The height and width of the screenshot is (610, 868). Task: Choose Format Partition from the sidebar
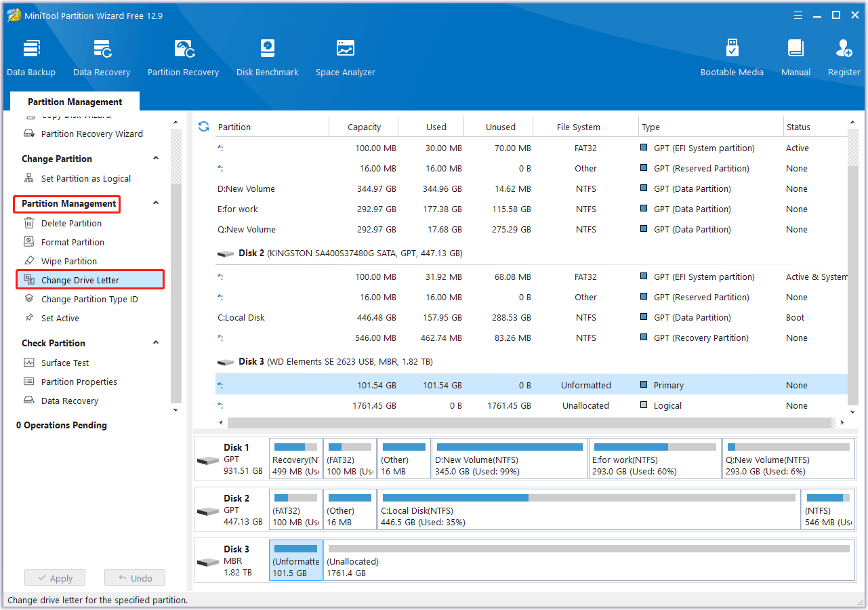coord(73,242)
